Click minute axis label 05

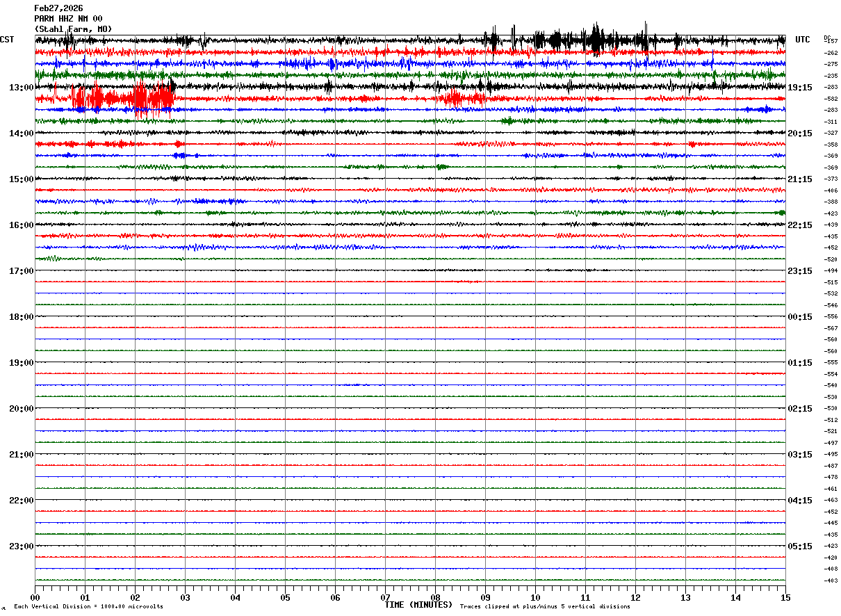(x=285, y=598)
